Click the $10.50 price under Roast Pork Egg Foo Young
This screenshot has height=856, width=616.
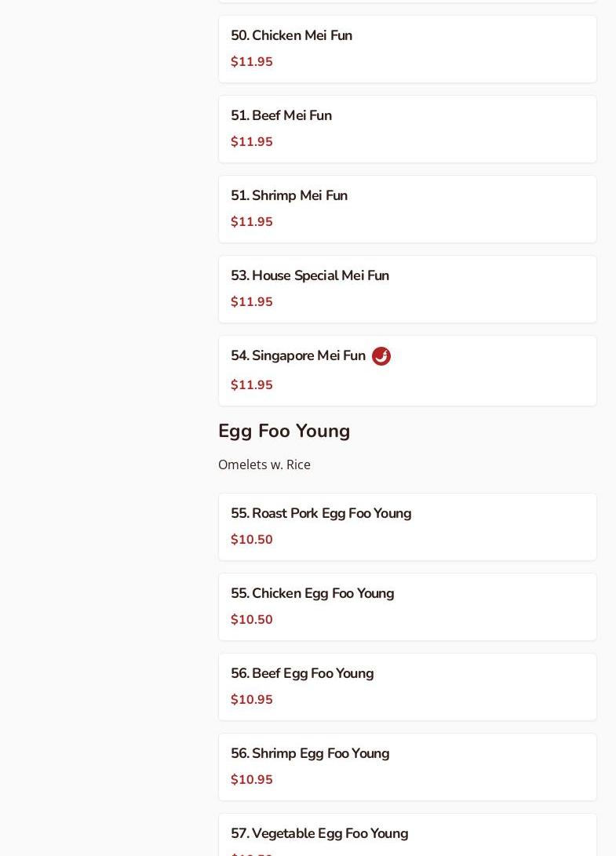pos(252,540)
